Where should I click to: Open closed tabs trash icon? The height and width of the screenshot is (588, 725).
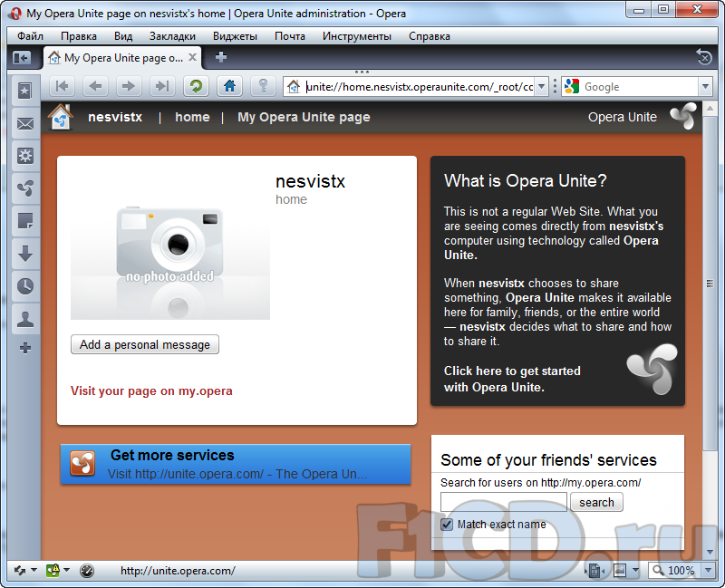pos(704,57)
